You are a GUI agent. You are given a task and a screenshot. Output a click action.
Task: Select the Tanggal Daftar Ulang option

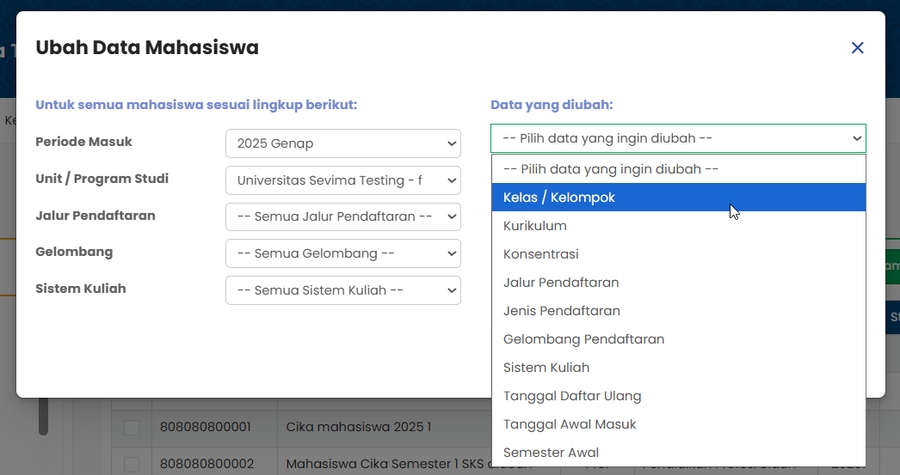tap(678, 396)
